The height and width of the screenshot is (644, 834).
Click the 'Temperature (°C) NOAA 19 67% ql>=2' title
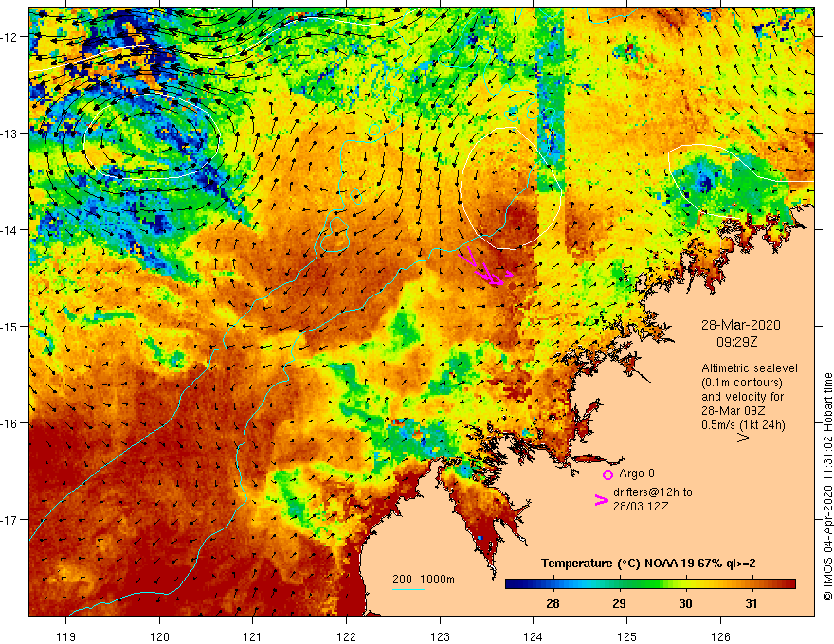(648, 563)
